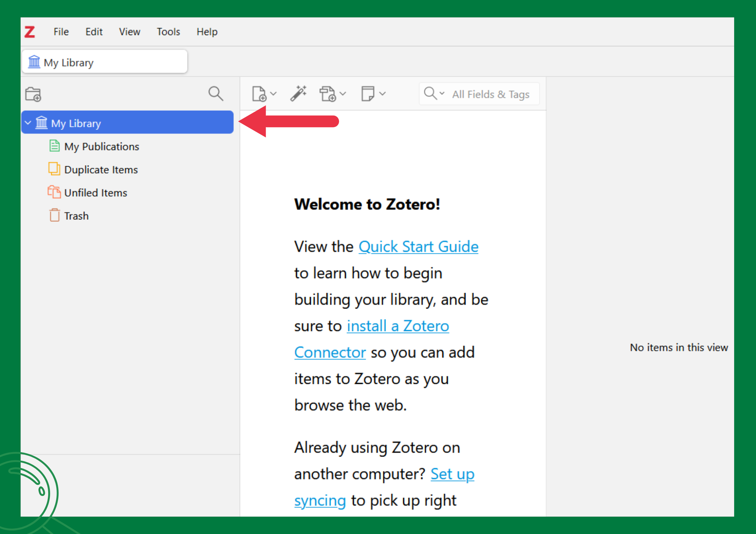Select the My Library tab
The height and width of the screenshot is (534, 756).
(104, 62)
